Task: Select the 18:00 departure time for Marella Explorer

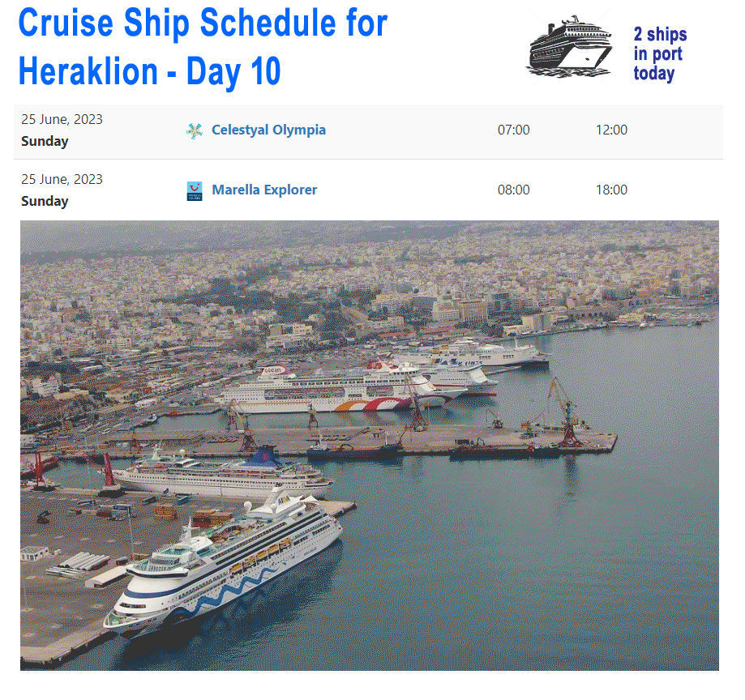Action: (611, 190)
